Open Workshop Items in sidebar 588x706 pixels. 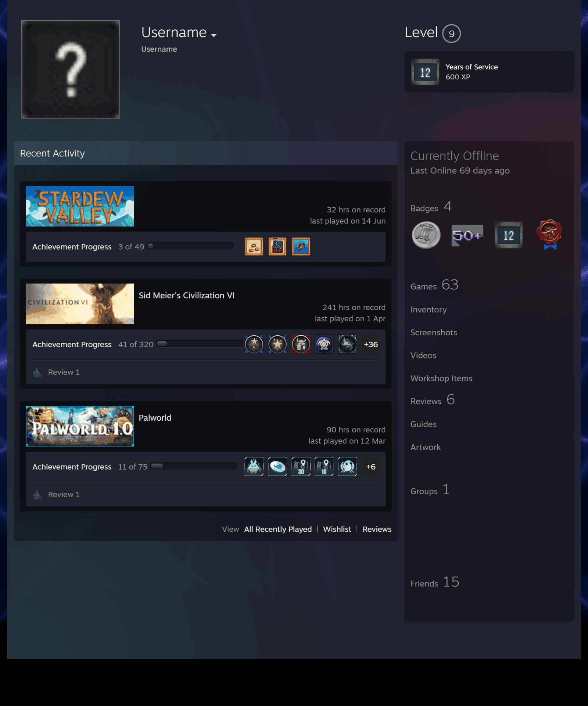tap(441, 378)
